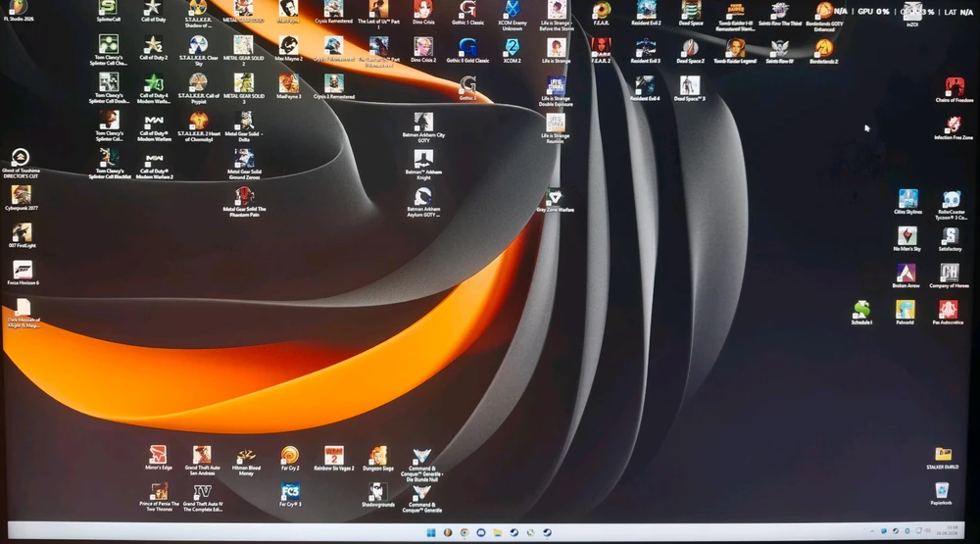980x544 pixels.
Task: Select Gothic II Gold Classic icon
Action: click(467, 49)
